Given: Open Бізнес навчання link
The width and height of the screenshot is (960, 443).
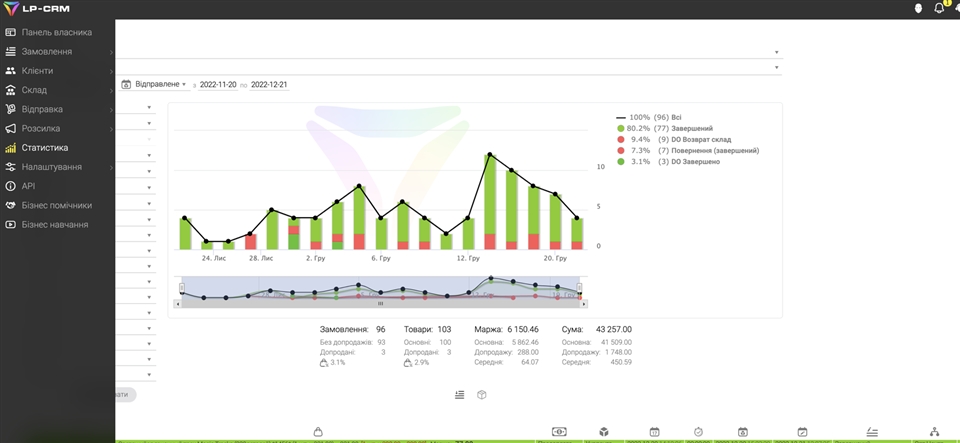Looking at the screenshot, I should [54, 225].
